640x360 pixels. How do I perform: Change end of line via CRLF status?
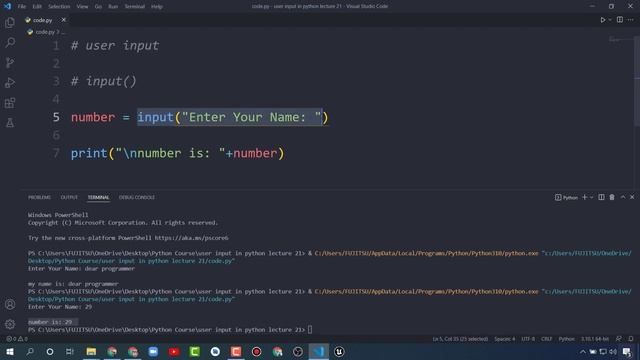tap(546, 339)
